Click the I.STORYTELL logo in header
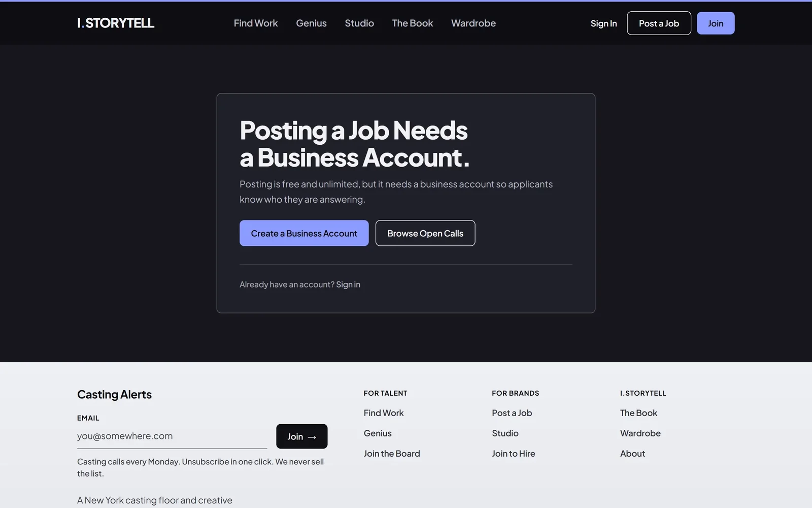This screenshot has height=508, width=812. pyautogui.click(x=116, y=23)
